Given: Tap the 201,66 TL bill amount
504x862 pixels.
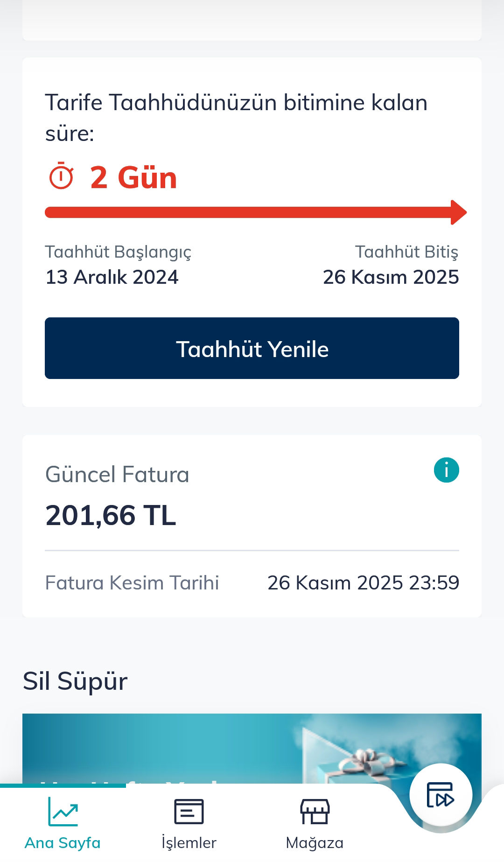Looking at the screenshot, I should (111, 515).
